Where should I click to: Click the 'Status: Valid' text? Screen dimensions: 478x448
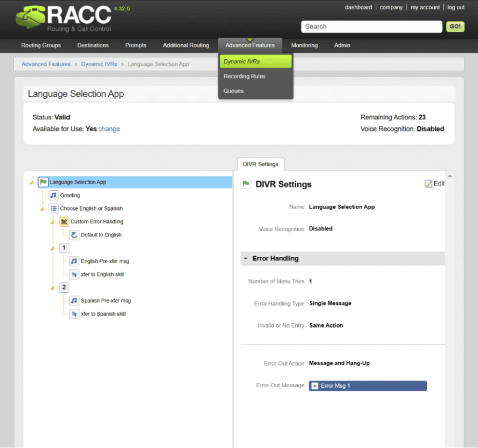click(x=51, y=118)
